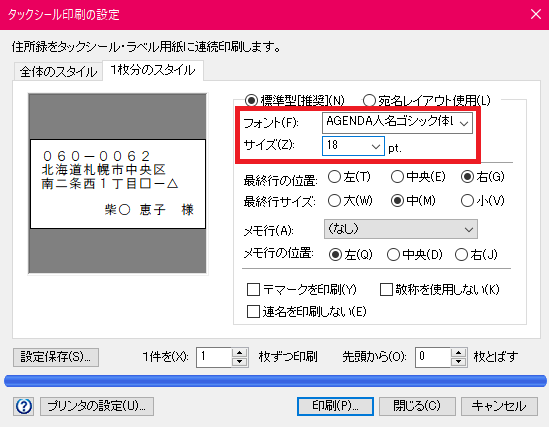549x427 pixels.
Task: Select the 宛名レイアウト使用 radio button
Action: (x=369, y=100)
